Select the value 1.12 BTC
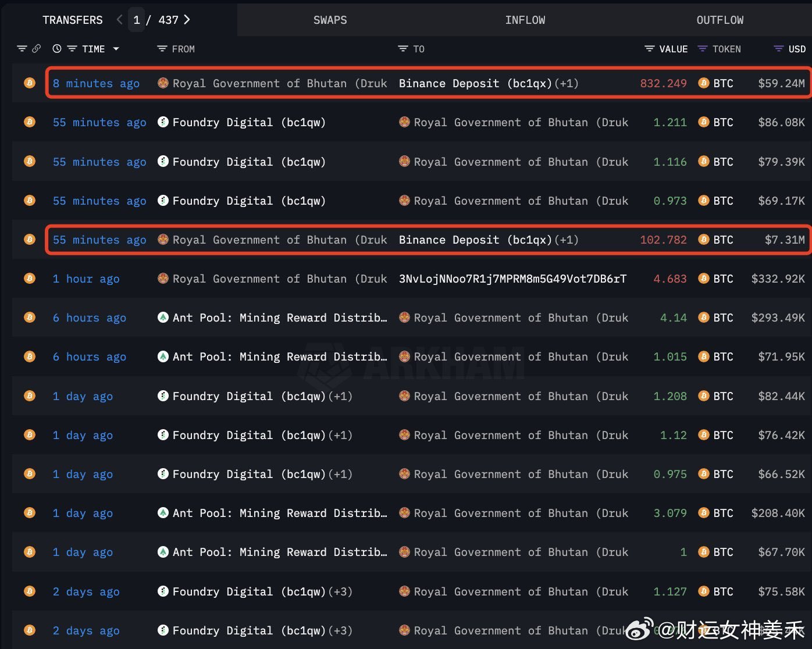 point(674,435)
